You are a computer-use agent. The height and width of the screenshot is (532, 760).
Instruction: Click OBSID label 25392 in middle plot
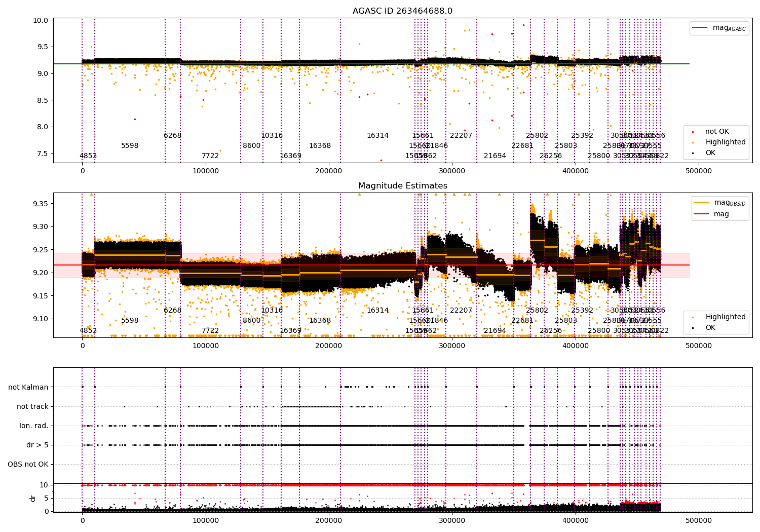(582, 311)
